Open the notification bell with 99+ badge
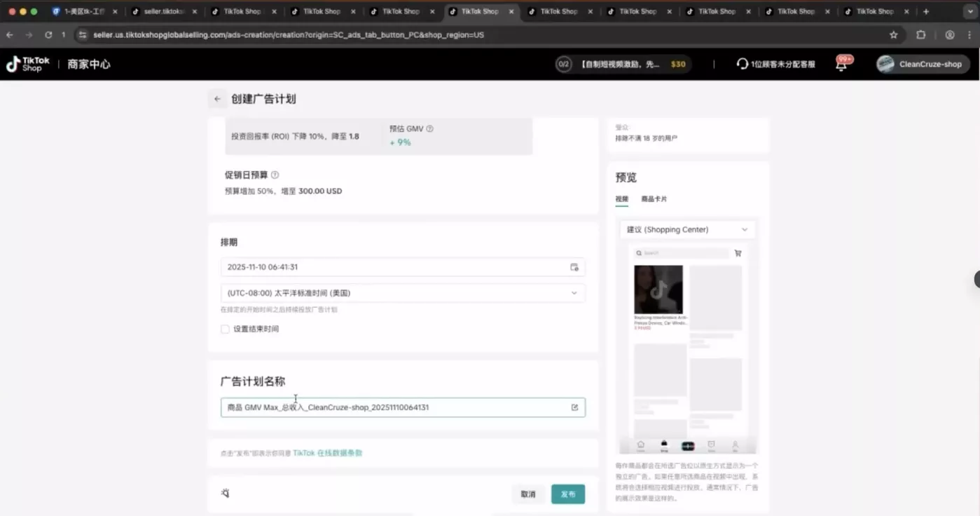Image resolution: width=980 pixels, height=516 pixels. [x=840, y=64]
